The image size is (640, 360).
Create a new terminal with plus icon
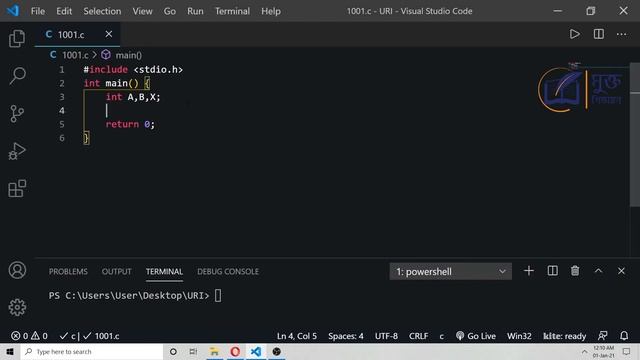529,271
